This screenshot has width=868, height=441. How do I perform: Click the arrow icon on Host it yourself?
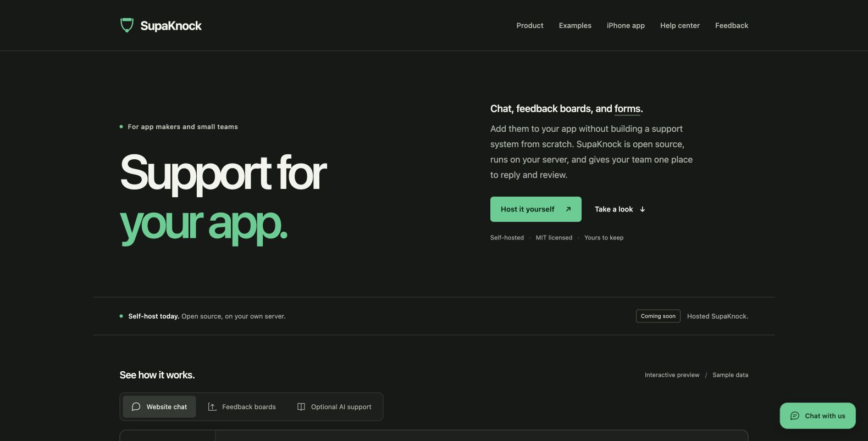pos(568,209)
